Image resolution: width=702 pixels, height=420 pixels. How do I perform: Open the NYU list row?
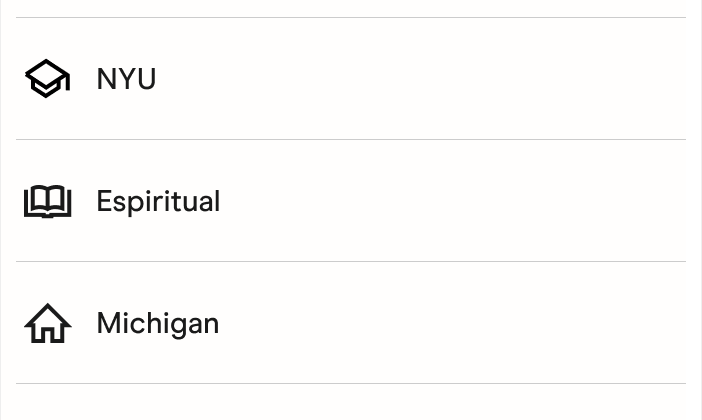[x=350, y=79]
